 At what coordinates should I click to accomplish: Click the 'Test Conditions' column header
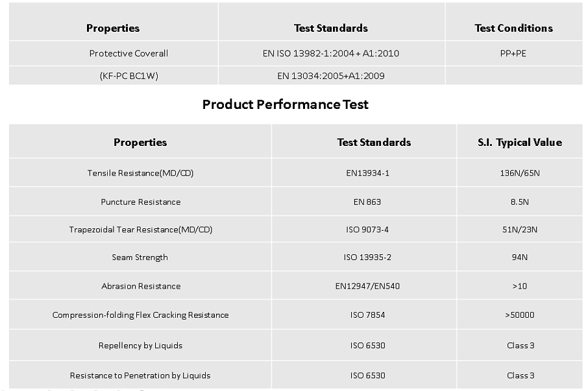pos(513,28)
